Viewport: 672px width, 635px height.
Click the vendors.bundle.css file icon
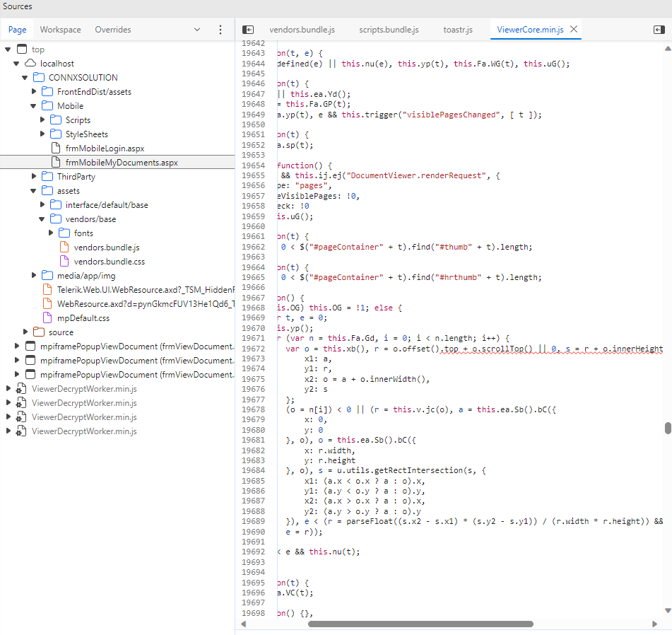64,262
